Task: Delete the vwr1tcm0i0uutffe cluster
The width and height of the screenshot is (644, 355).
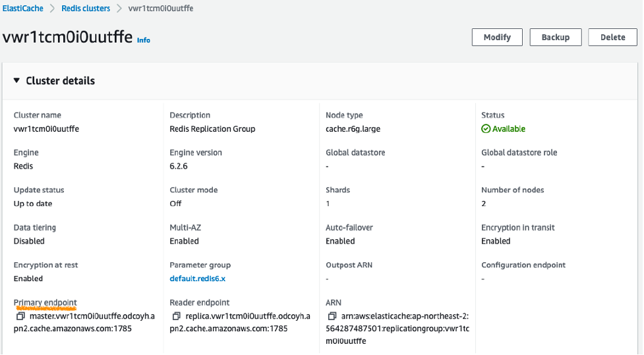Action: (612, 38)
